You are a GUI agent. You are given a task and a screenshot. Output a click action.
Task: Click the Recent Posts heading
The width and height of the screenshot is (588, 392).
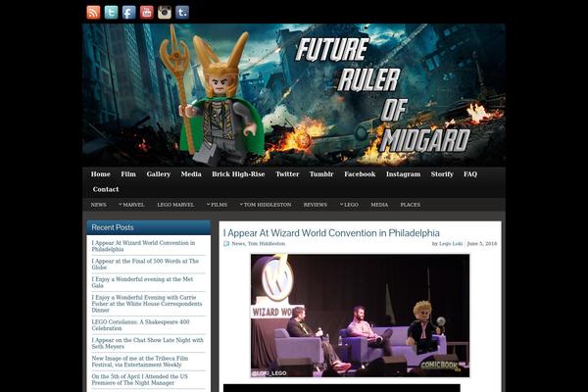pyautogui.click(x=113, y=227)
